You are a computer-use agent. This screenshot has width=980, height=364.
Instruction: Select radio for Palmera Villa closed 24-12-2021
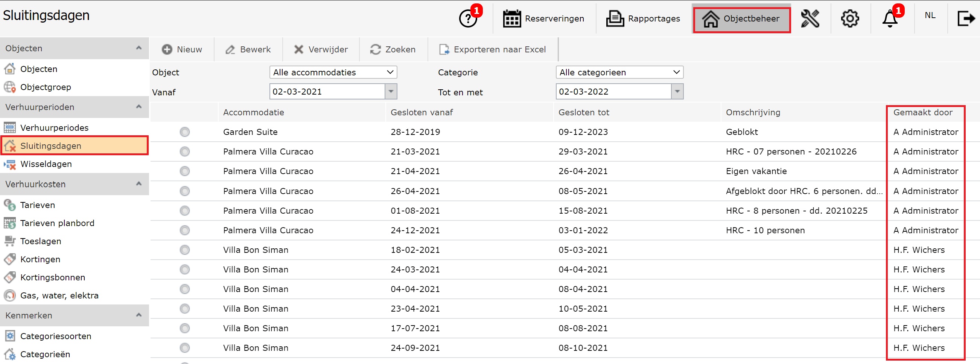click(185, 230)
